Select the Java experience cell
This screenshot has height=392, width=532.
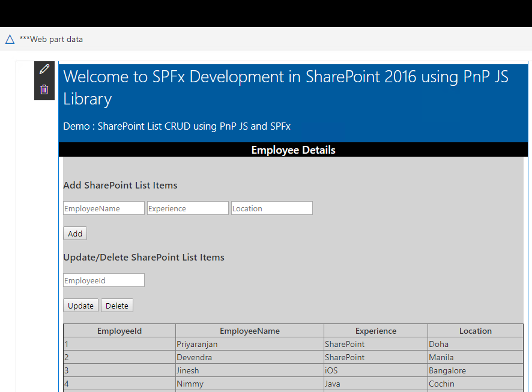(376, 384)
